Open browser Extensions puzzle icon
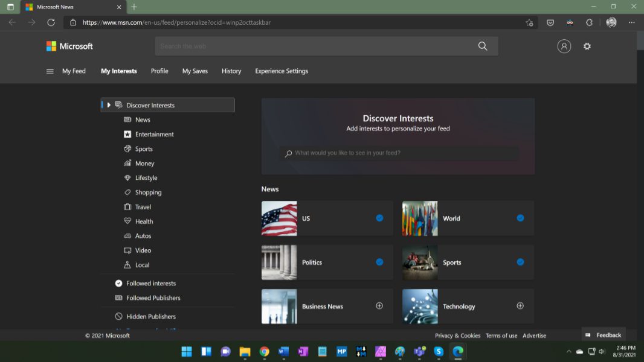Viewport: 644px width, 362px height. (589, 22)
